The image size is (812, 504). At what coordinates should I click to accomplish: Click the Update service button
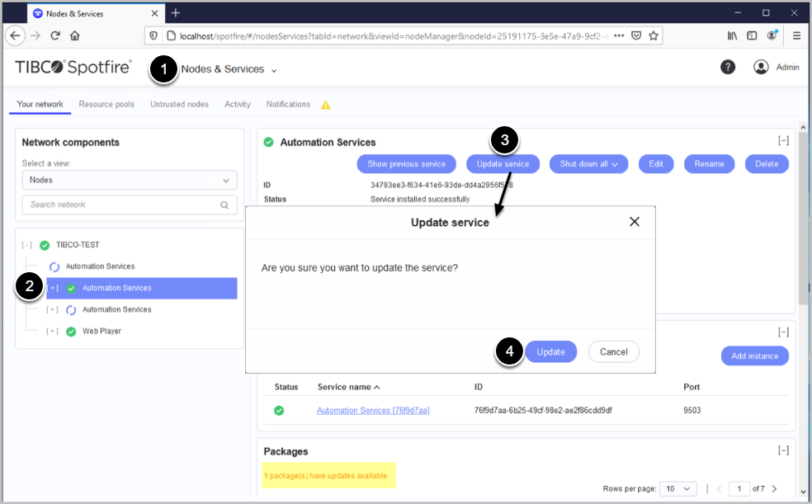click(x=503, y=164)
